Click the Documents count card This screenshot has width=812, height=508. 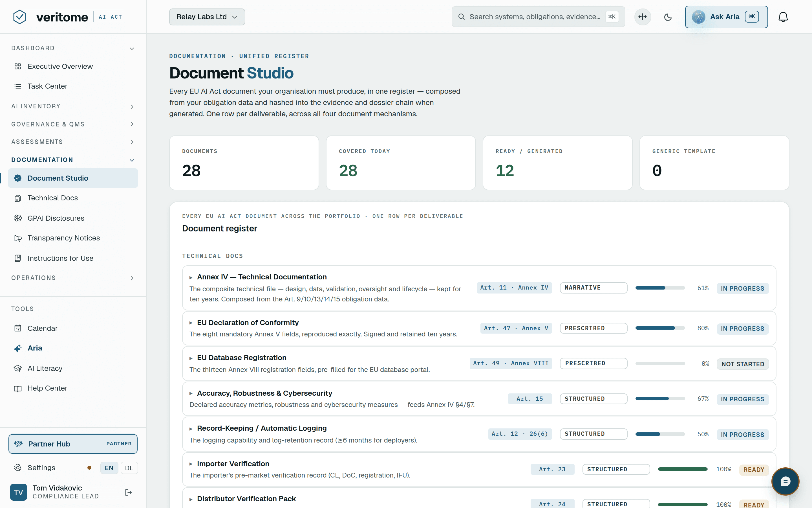point(244,163)
